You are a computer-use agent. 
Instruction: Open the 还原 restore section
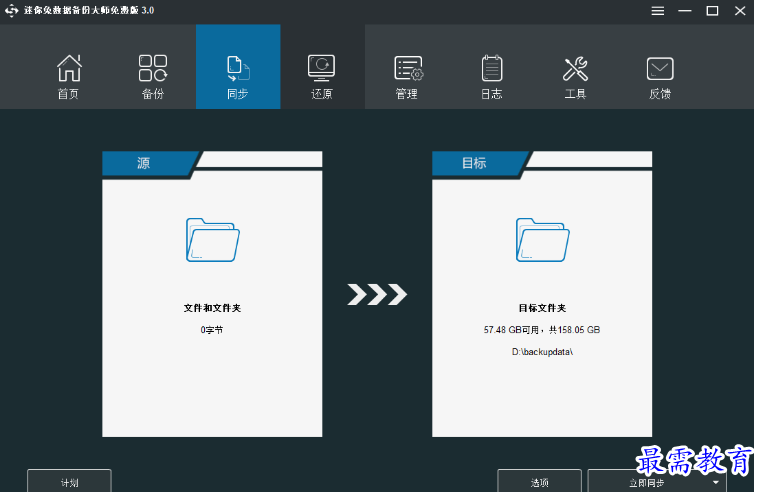click(321, 68)
